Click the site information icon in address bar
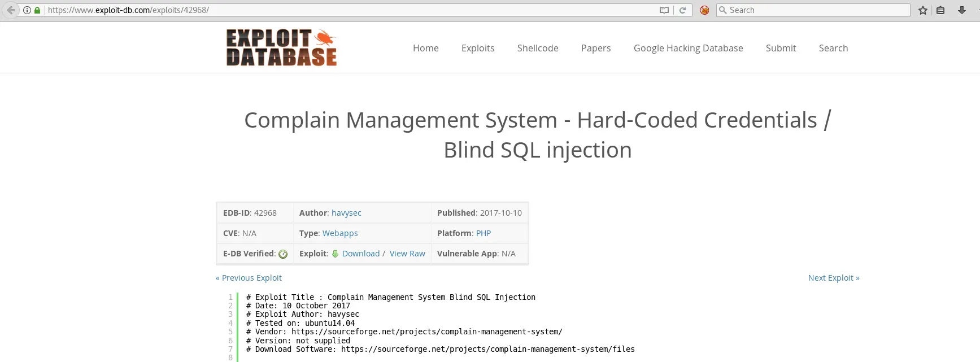The width and height of the screenshot is (980, 362). (x=27, y=10)
